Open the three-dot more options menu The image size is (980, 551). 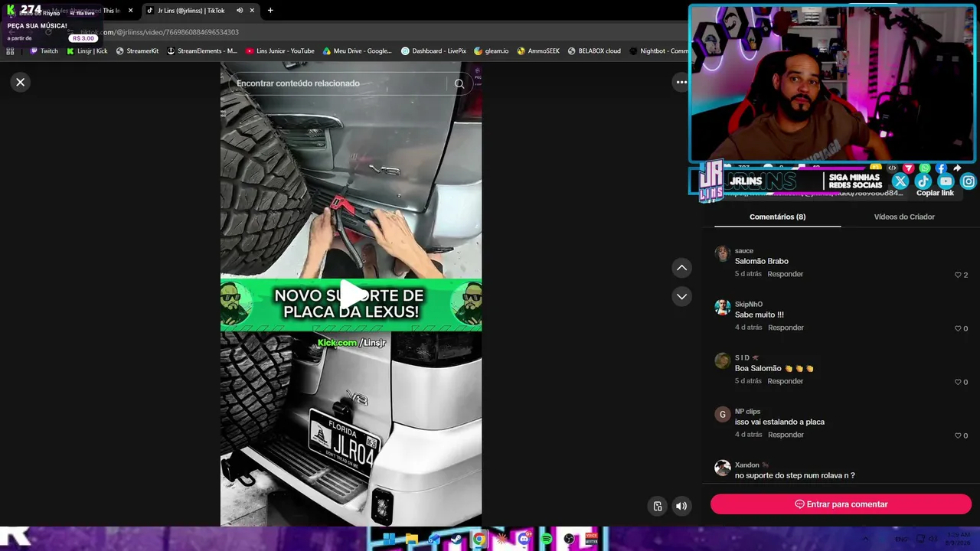[681, 82]
